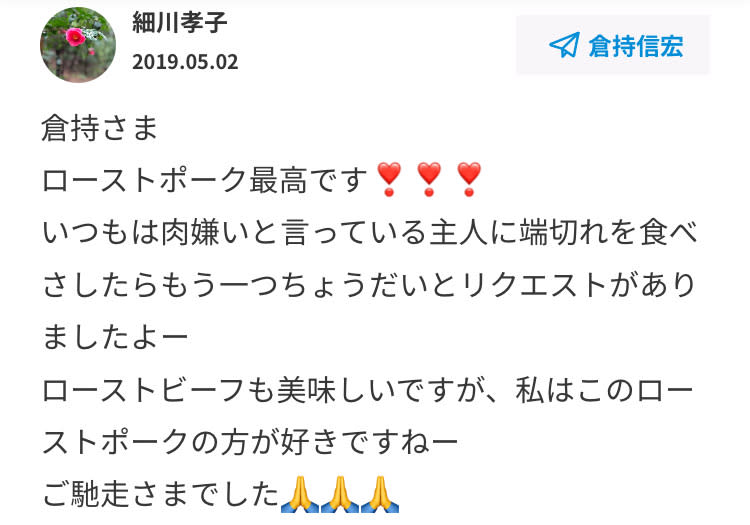The width and height of the screenshot is (750, 525).
Task: Open the pink flower profile avatar
Action: [x=78, y=45]
